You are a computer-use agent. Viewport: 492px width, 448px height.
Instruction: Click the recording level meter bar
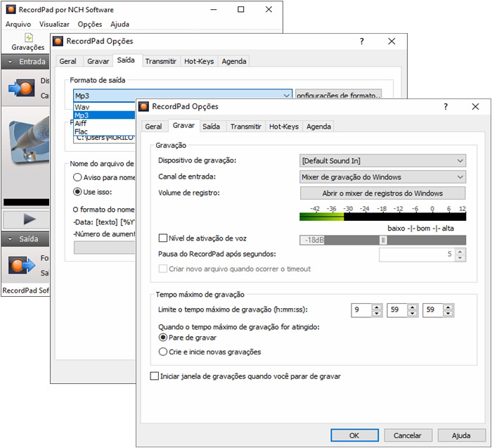[x=382, y=217]
